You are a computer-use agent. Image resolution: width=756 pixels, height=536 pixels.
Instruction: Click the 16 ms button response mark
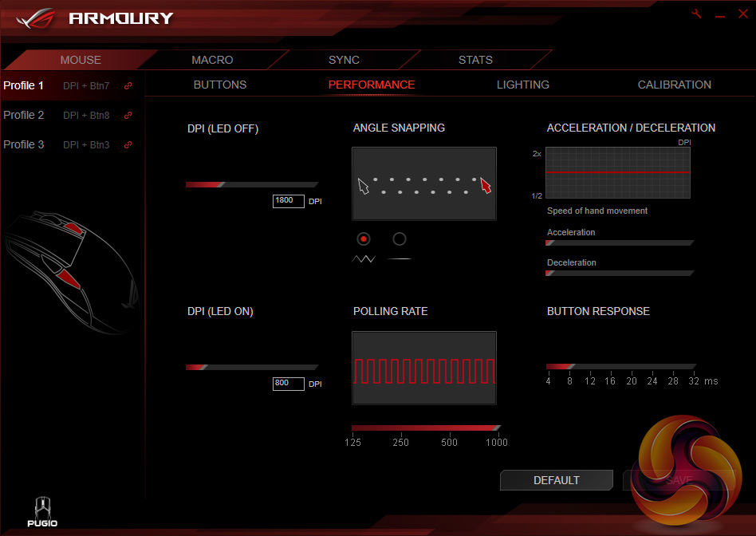coord(610,381)
